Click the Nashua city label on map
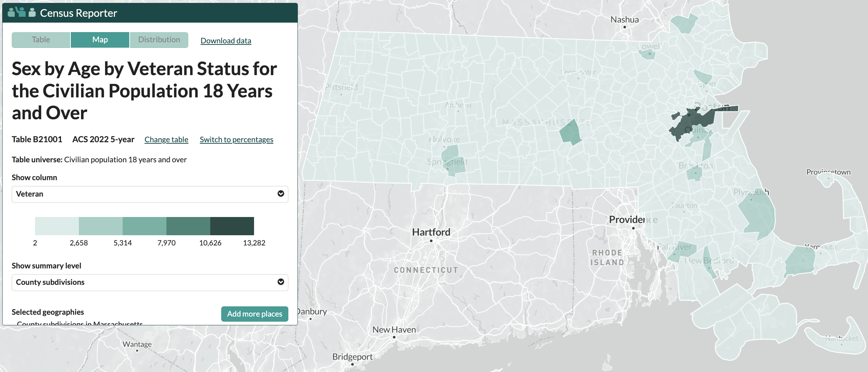 (625, 20)
